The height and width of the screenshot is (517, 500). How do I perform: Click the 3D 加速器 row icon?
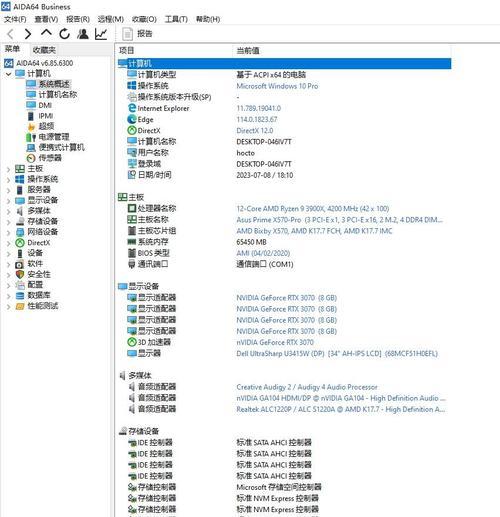pos(132,342)
